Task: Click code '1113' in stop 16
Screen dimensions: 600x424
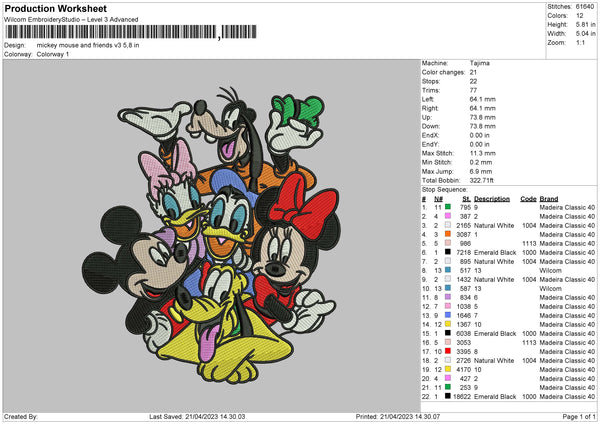Action: (529, 342)
